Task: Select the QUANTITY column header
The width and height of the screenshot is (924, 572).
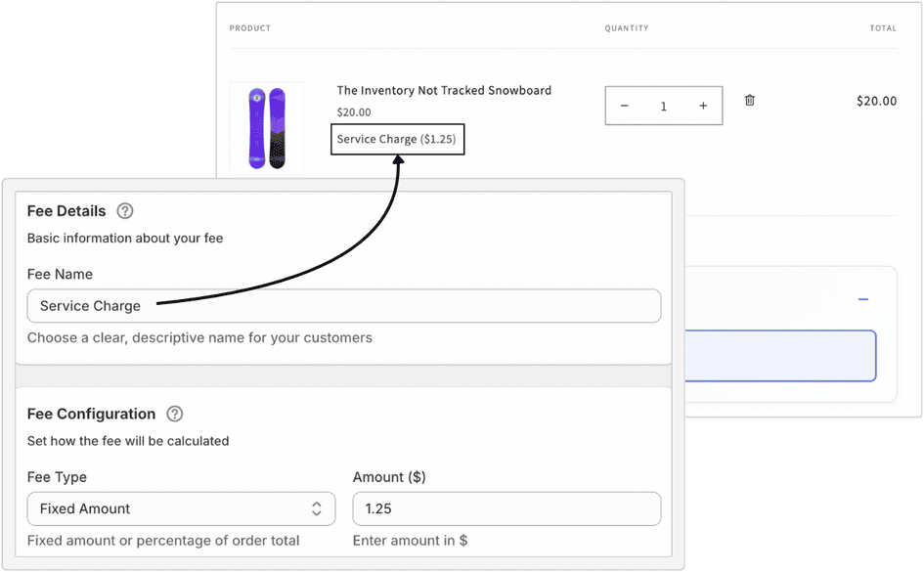Action: tap(627, 28)
